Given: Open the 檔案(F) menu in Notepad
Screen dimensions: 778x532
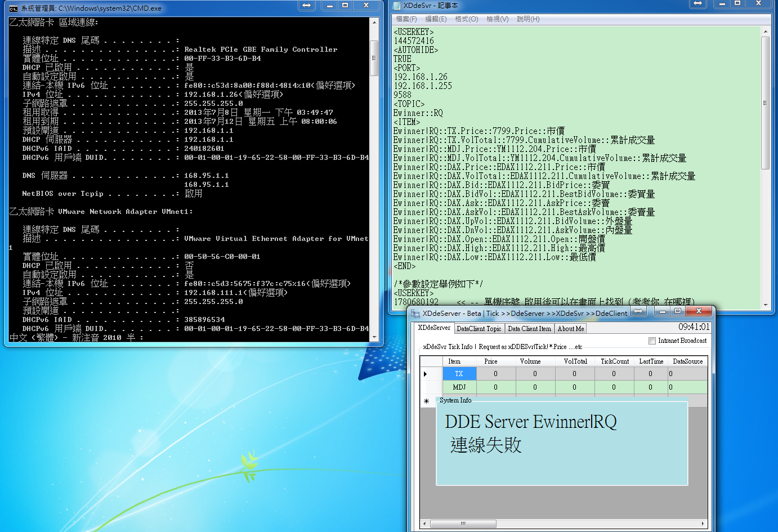Looking at the screenshot, I should [x=406, y=19].
